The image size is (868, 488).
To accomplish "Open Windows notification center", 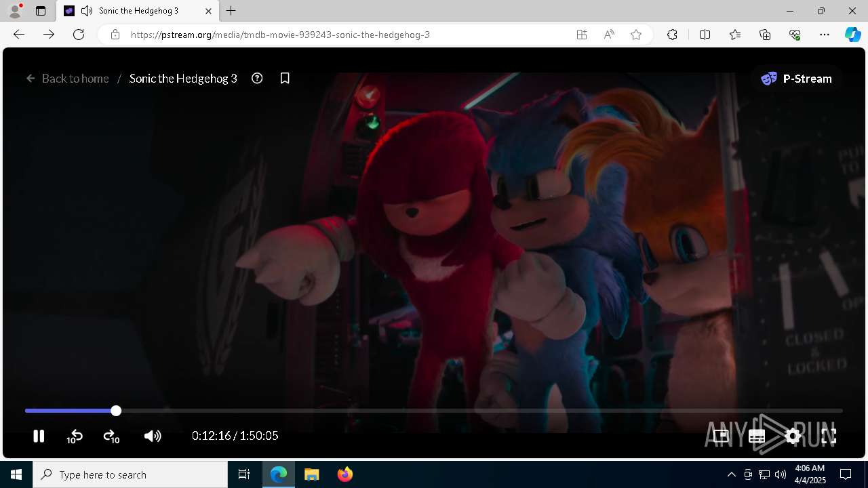I will [846, 474].
